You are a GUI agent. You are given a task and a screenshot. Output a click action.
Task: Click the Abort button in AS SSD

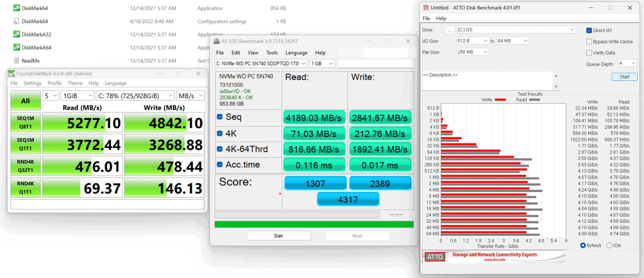pos(357,236)
